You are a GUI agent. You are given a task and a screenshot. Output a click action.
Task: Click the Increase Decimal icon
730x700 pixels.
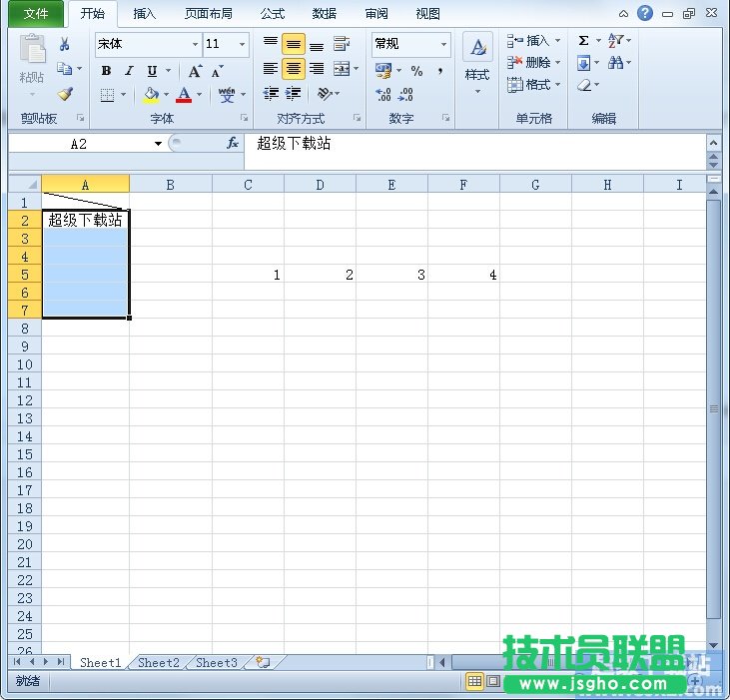383,95
